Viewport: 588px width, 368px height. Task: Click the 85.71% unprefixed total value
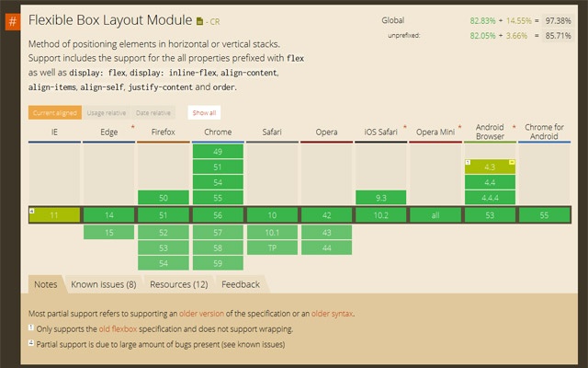tap(558, 36)
